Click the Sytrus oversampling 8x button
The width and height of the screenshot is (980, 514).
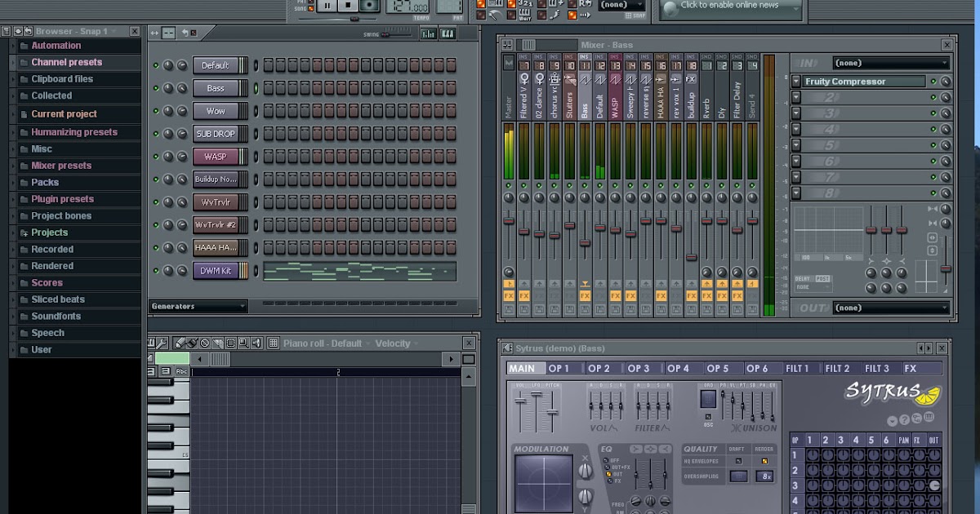coord(764,476)
